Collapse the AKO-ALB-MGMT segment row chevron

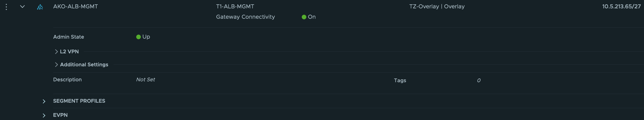(22, 7)
